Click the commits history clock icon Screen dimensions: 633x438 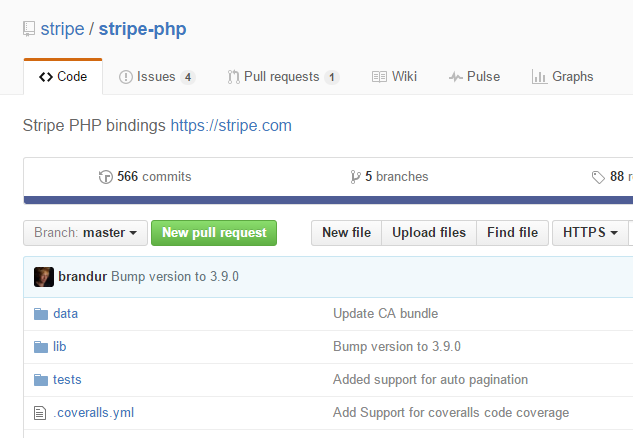pyautogui.click(x=105, y=177)
